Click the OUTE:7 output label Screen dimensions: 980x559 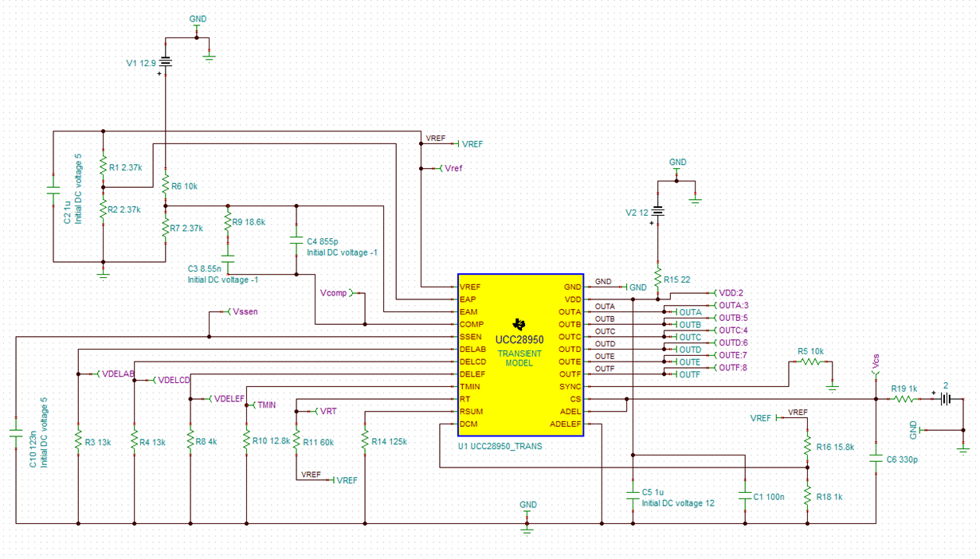tap(733, 355)
